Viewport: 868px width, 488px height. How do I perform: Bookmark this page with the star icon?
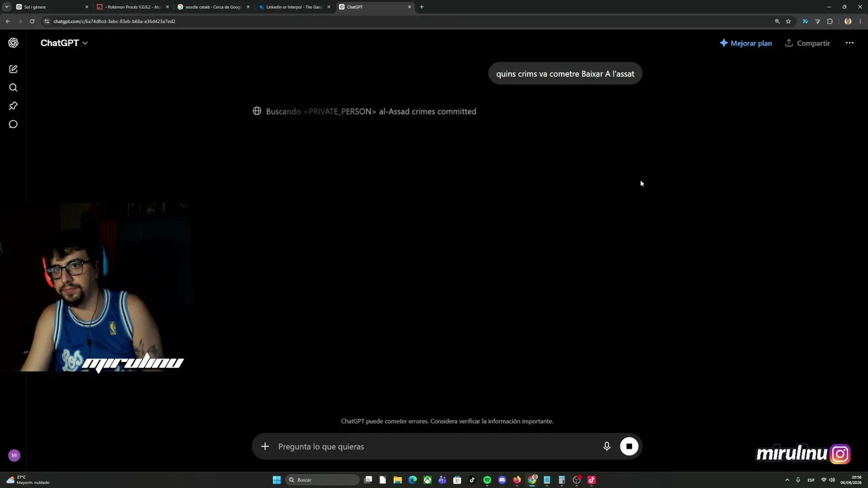point(788,21)
